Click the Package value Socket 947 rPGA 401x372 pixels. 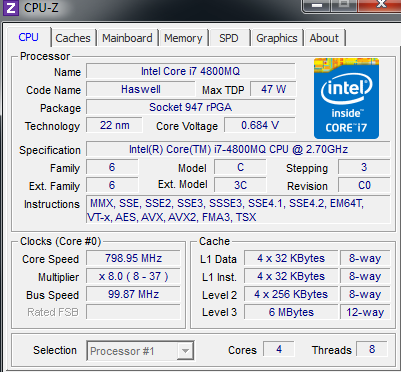coord(191,107)
